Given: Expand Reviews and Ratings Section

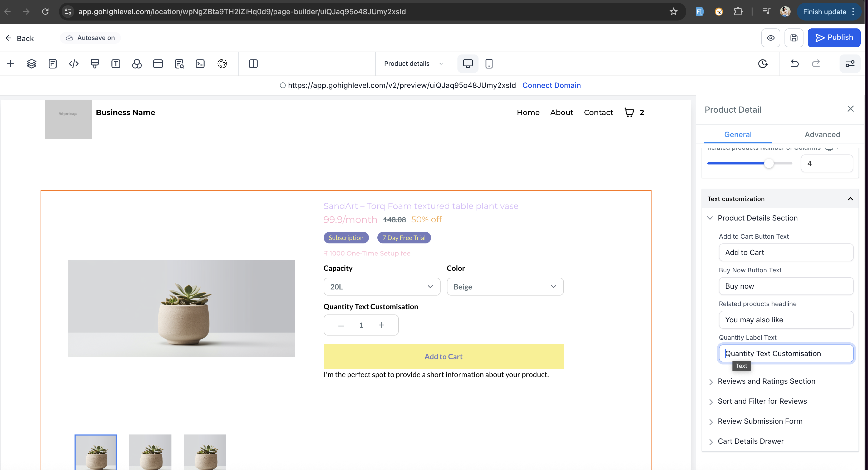Looking at the screenshot, I should [766, 381].
